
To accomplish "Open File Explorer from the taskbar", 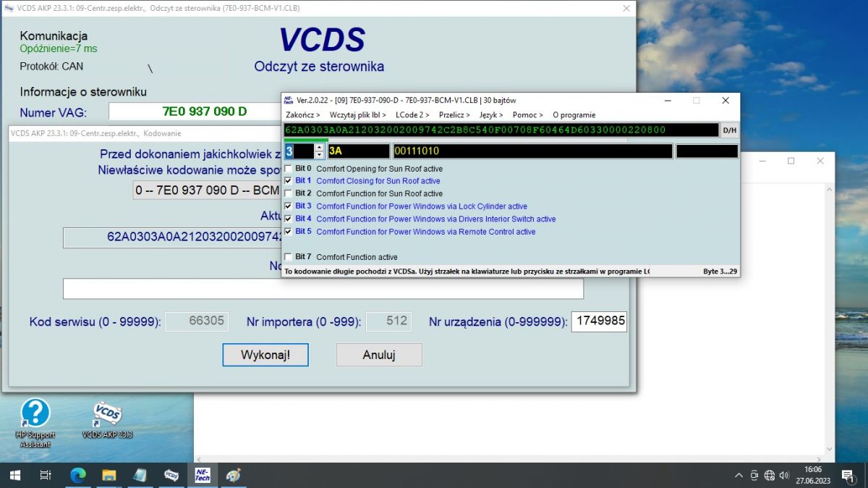I will [x=109, y=475].
